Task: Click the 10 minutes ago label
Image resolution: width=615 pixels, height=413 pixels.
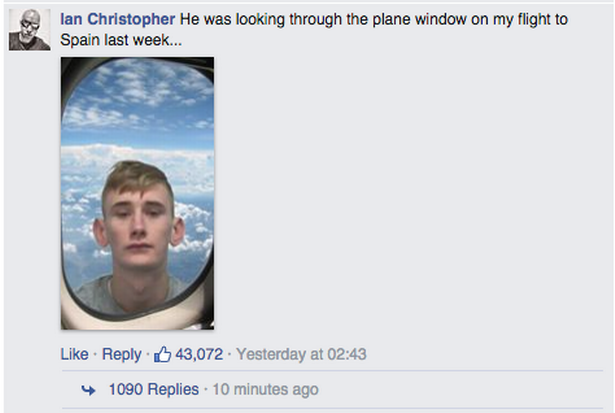Action: [x=264, y=389]
